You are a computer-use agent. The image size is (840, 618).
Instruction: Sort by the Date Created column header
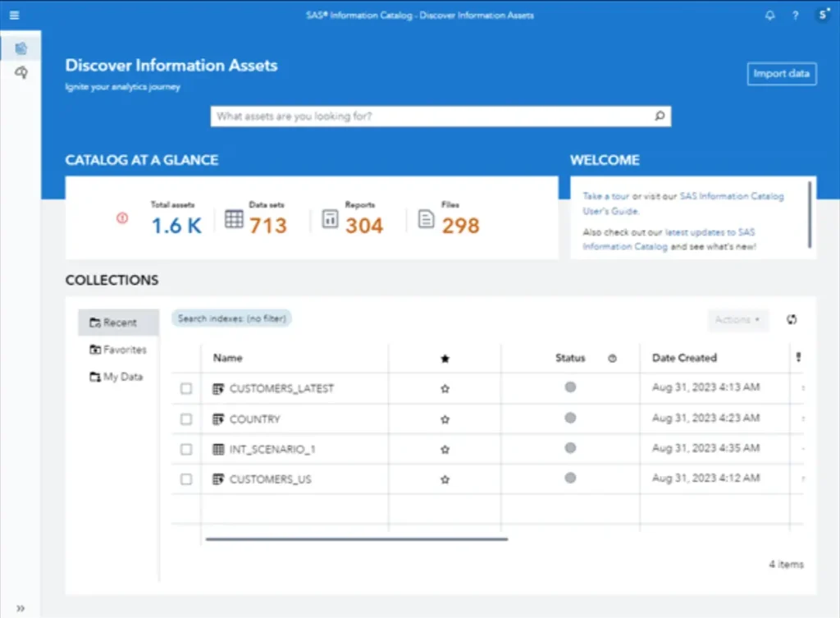coord(684,358)
